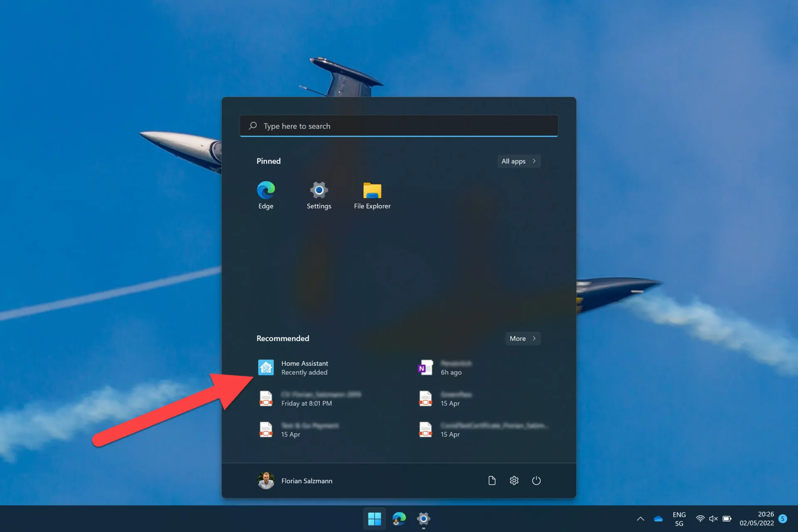Click the search magnifier icon
The image size is (798, 532).
tap(253, 126)
